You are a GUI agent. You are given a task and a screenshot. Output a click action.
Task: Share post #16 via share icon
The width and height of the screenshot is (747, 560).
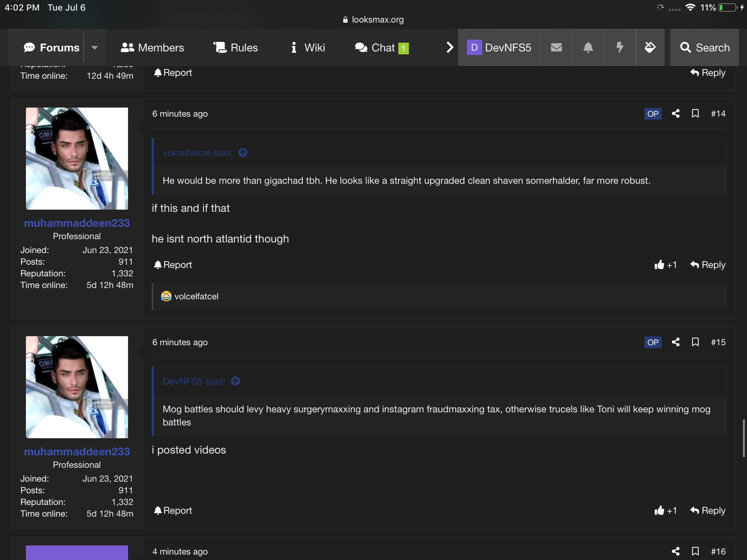point(676,551)
